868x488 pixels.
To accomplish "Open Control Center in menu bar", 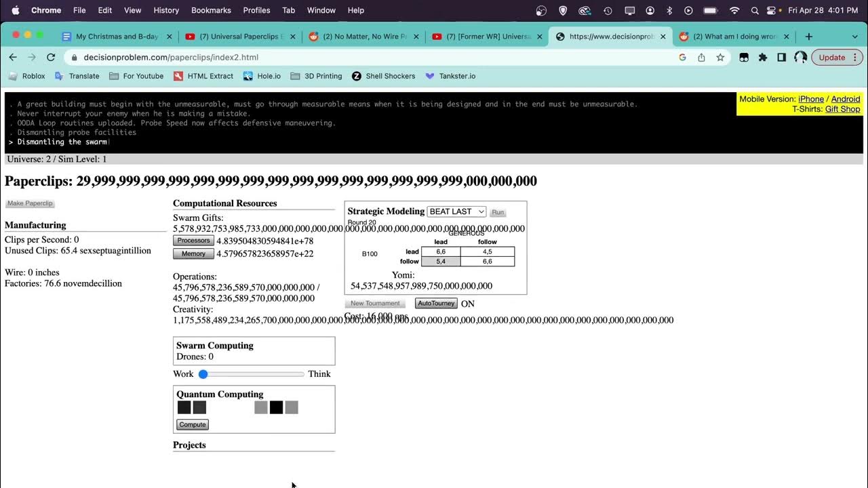I will click(771, 10).
